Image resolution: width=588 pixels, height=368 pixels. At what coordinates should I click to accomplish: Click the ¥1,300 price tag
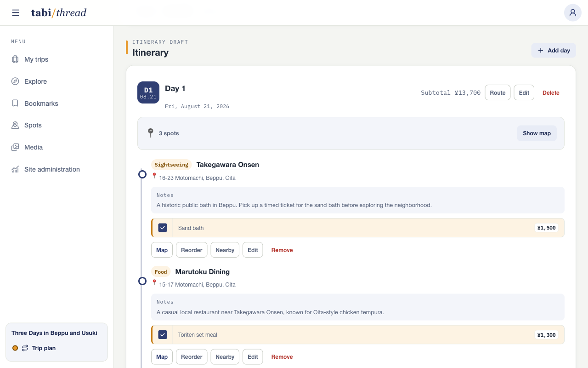[547, 334]
